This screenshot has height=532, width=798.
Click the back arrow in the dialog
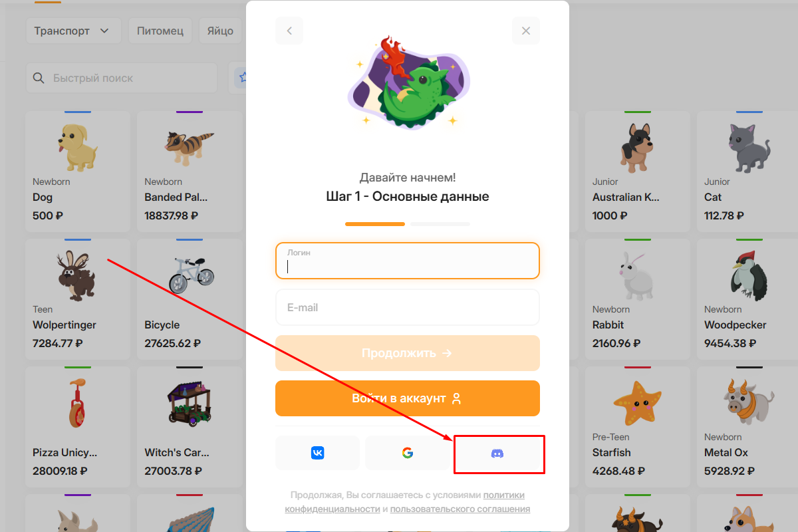289,31
